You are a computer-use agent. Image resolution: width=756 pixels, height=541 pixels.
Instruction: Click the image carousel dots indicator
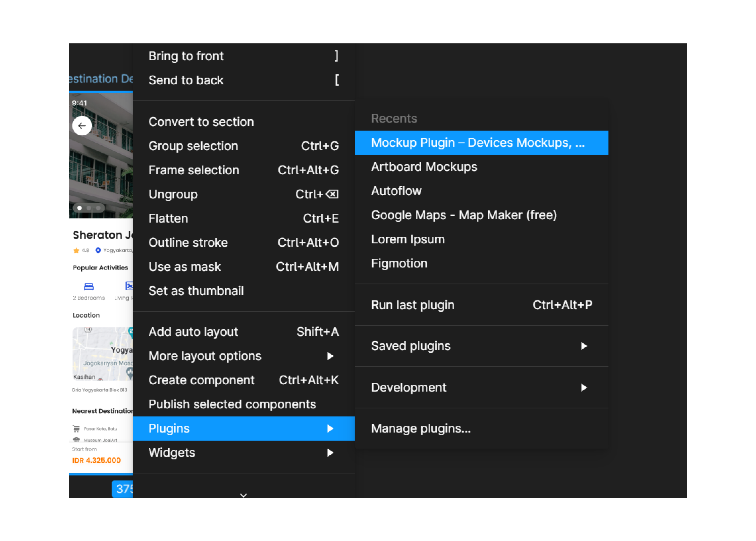pos(89,208)
